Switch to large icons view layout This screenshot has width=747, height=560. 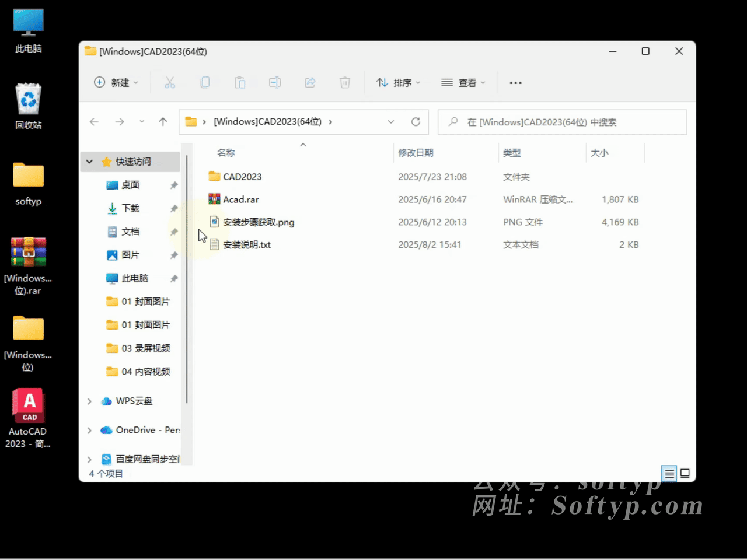coord(685,473)
